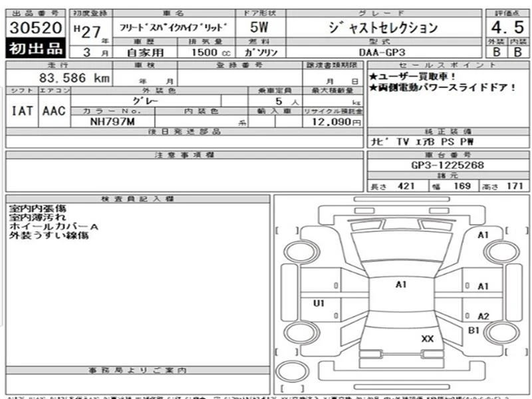Click the 初出品 black label
532x399 pixels.
tap(36, 48)
